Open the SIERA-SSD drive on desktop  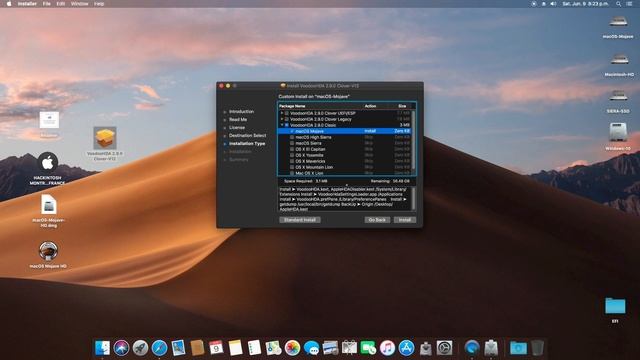[618, 96]
